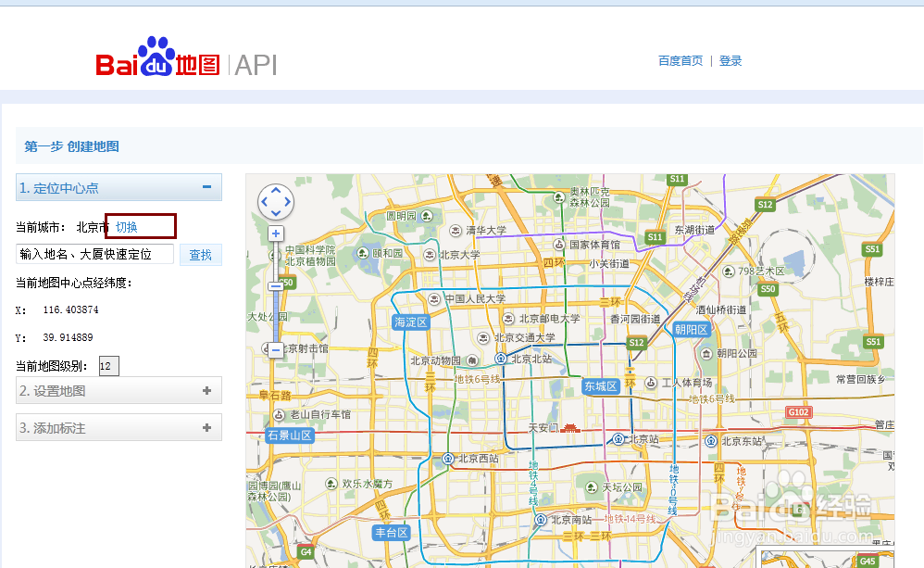This screenshot has width=924, height=568.
Task: Click the zoom slider track below the handle
Action: 276,316
